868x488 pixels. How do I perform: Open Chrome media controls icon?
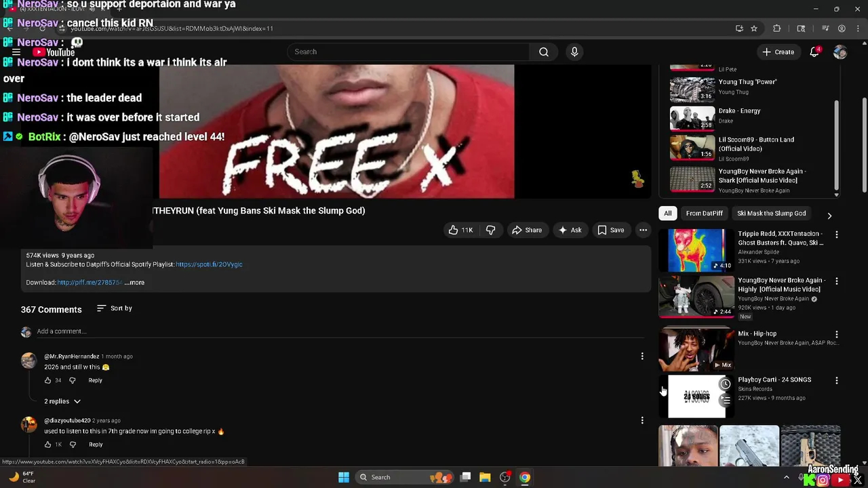[825, 28]
